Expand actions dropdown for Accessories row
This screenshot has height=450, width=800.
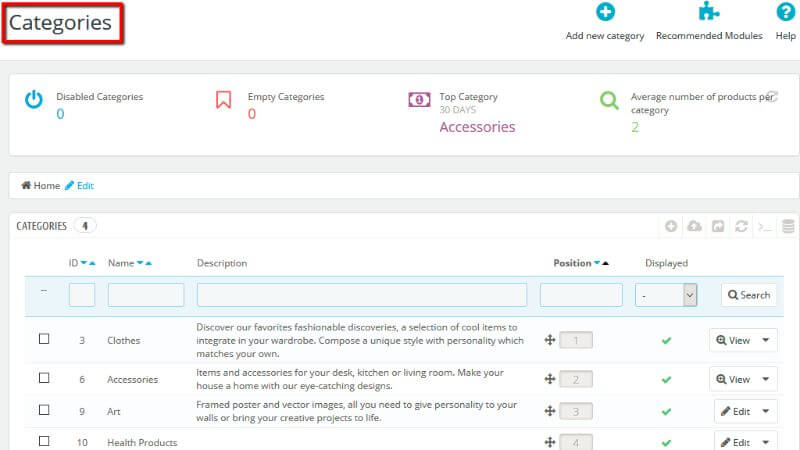point(766,379)
